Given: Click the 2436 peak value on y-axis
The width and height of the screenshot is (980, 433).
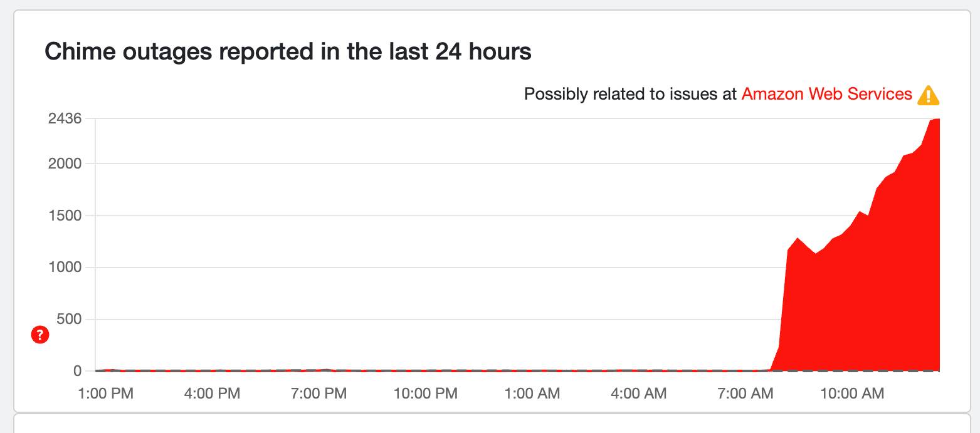Looking at the screenshot, I should pyautogui.click(x=65, y=118).
